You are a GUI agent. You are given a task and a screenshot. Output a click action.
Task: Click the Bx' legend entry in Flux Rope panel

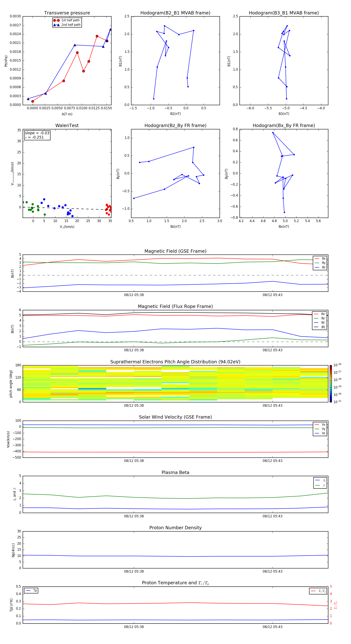coord(320,314)
